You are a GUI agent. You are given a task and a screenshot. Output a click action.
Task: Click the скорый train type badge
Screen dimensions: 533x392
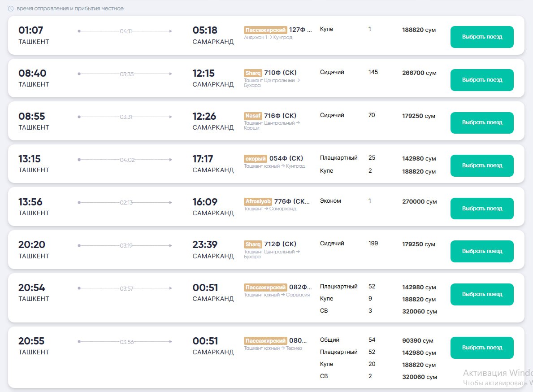tap(256, 158)
